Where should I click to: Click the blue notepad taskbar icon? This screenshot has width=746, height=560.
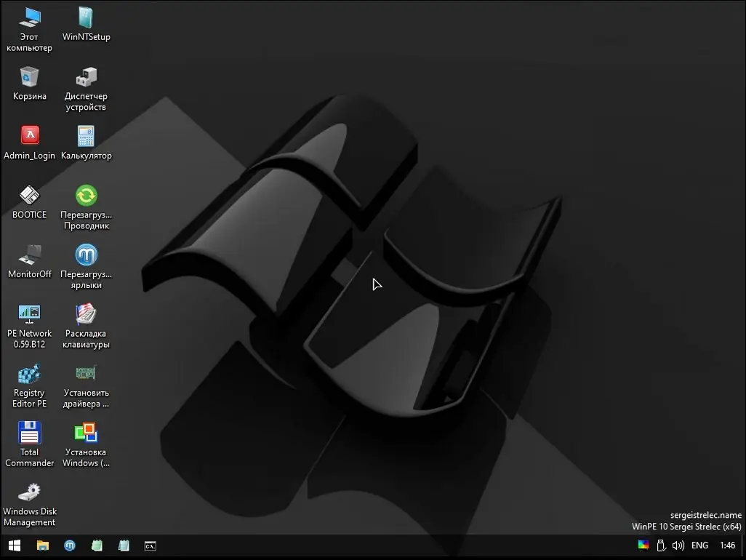[x=124, y=545]
